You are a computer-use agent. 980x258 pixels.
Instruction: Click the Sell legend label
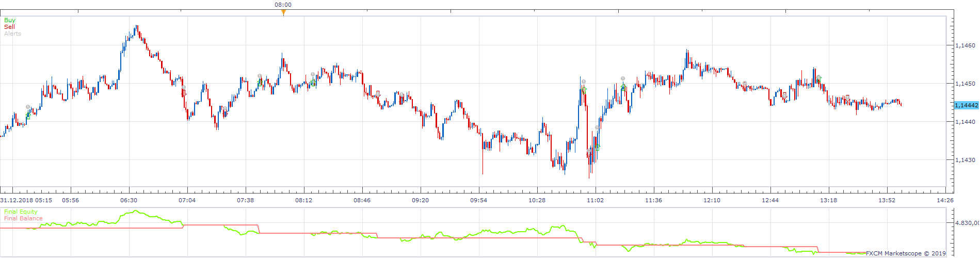(x=9, y=27)
